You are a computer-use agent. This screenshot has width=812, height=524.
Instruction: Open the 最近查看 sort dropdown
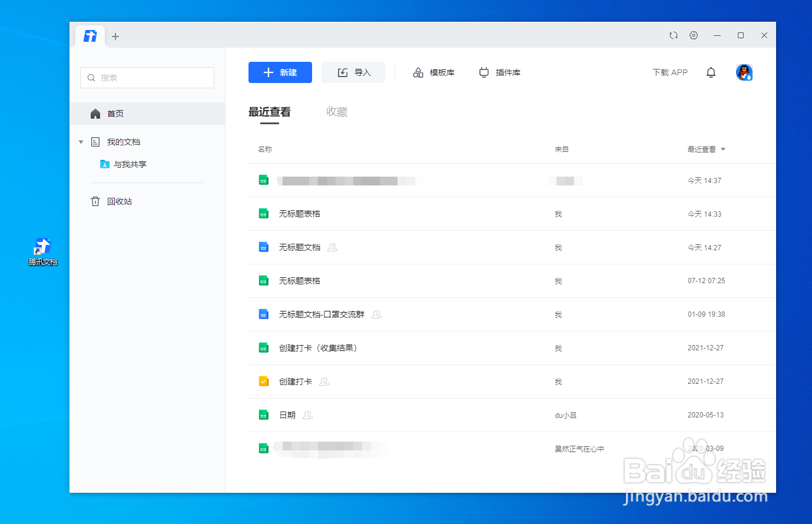pyautogui.click(x=706, y=150)
